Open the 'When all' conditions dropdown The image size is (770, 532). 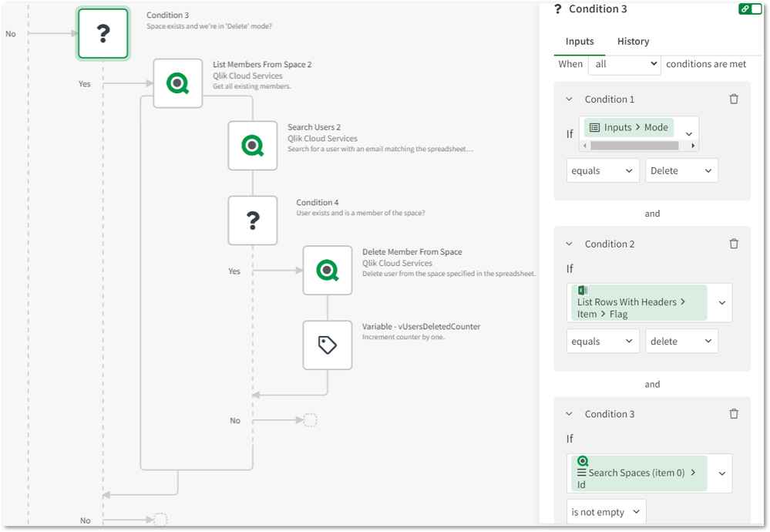[624, 65]
